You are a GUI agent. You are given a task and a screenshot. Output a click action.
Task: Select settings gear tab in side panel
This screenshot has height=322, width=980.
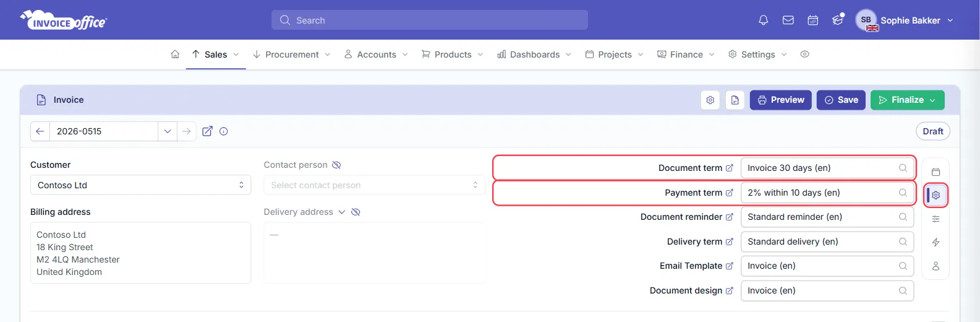pyautogui.click(x=935, y=195)
